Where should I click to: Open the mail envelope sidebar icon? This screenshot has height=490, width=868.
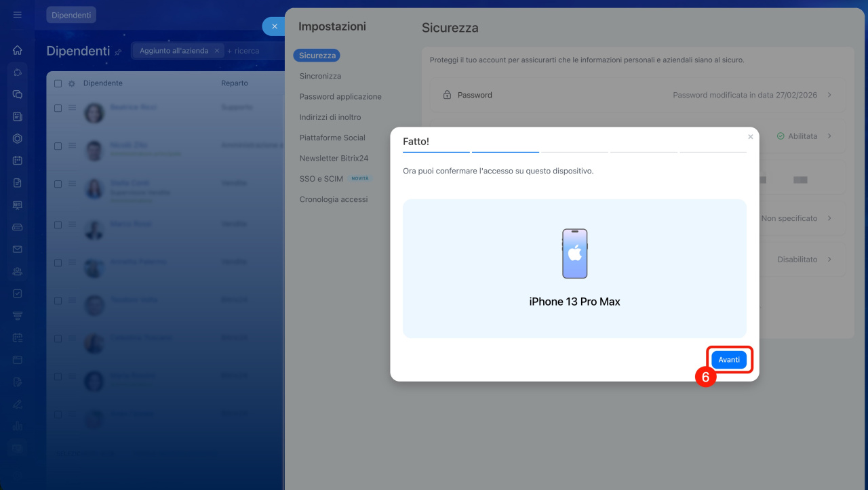click(18, 249)
